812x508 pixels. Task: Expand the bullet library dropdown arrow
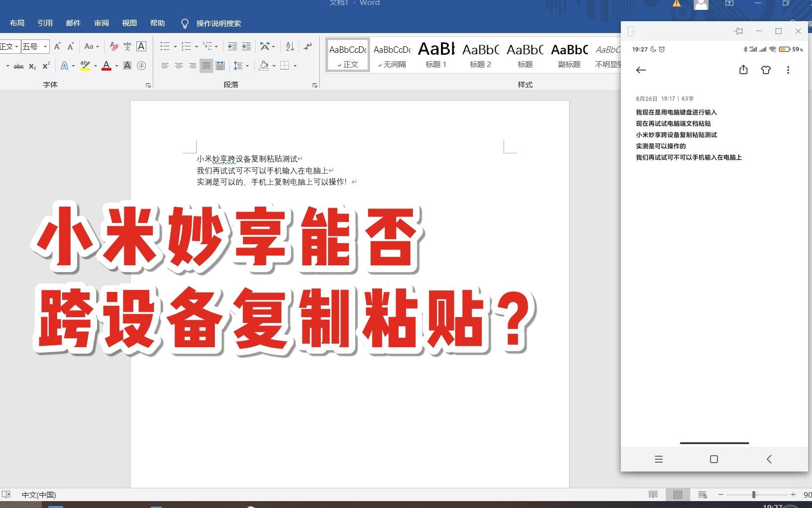point(175,46)
